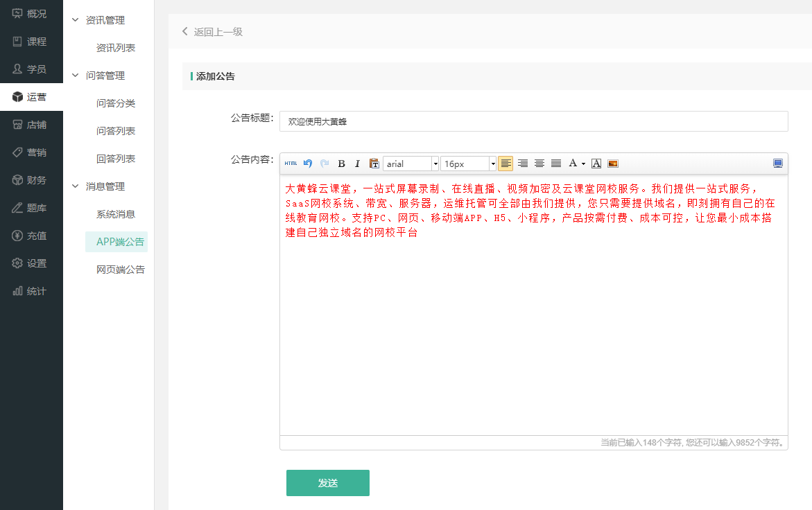812x510 pixels.
Task: Open 网页端公告 submenu item
Action: point(120,270)
